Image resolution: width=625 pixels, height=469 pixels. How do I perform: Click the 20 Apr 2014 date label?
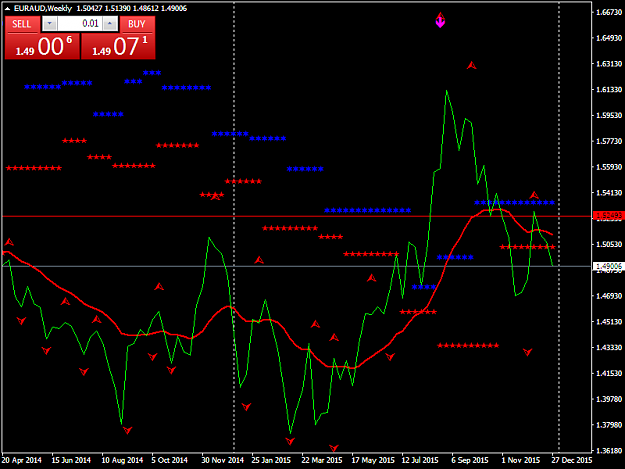(22, 460)
